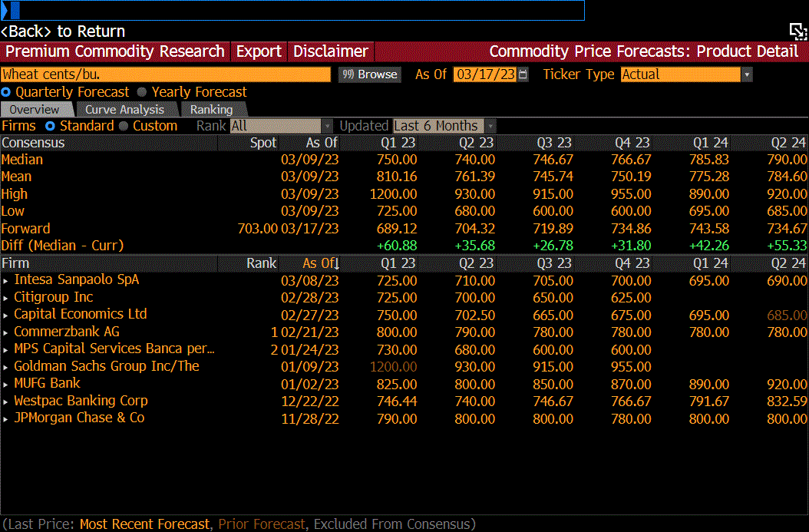Click MPS Capital Q1 23 value 730.00
This screenshot has width=809, height=532.
tap(396, 350)
